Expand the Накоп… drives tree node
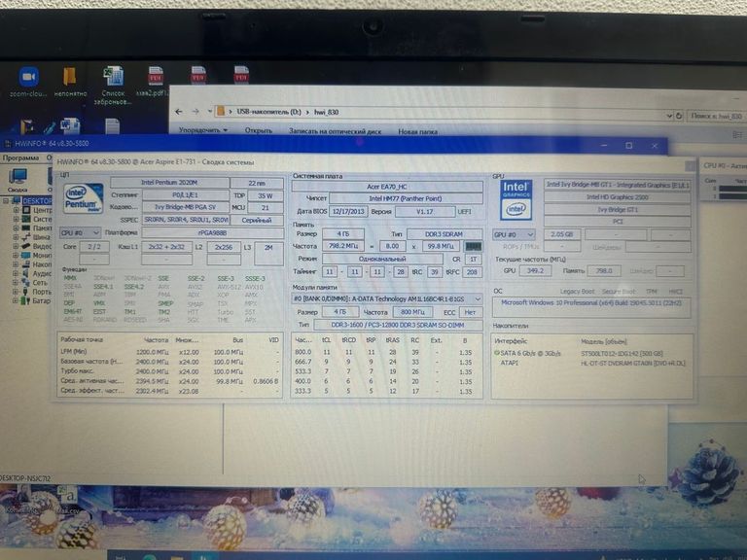Image resolution: width=747 pixels, height=560 pixels. tap(16, 264)
